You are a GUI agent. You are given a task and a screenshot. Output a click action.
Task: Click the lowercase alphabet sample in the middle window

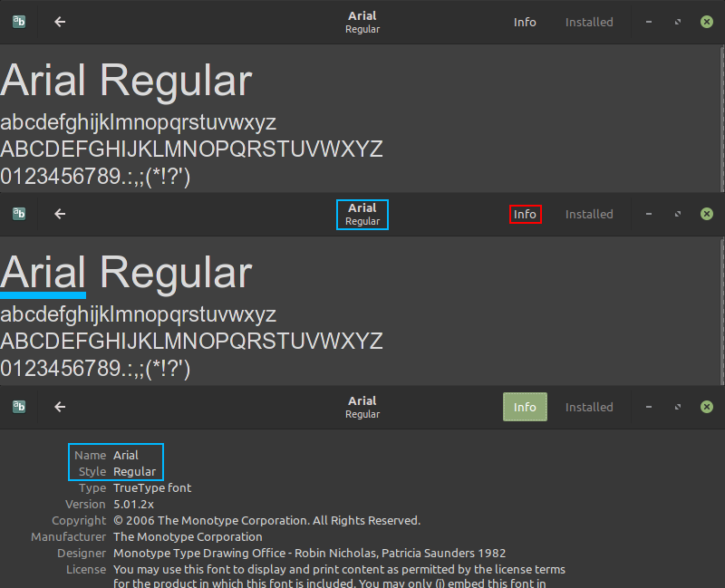(x=139, y=315)
